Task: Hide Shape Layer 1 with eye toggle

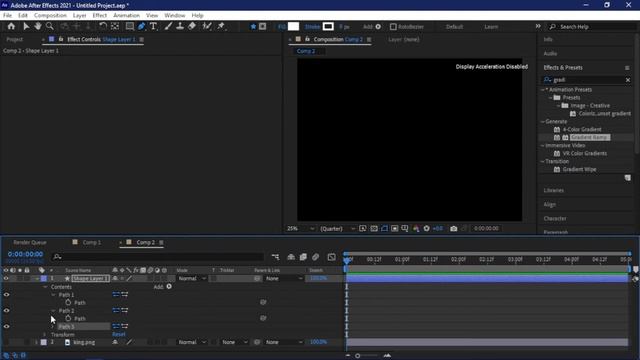Action: pyautogui.click(x=6, y=278)
